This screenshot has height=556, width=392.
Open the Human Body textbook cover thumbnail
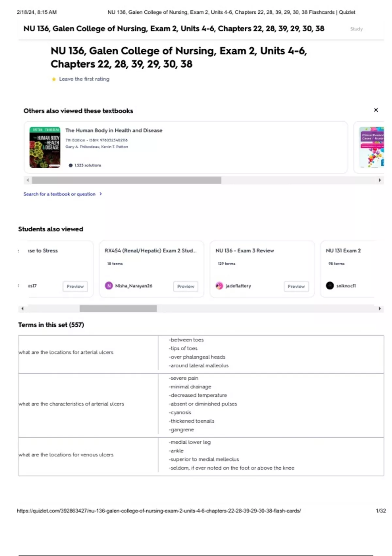pos(45,147)
